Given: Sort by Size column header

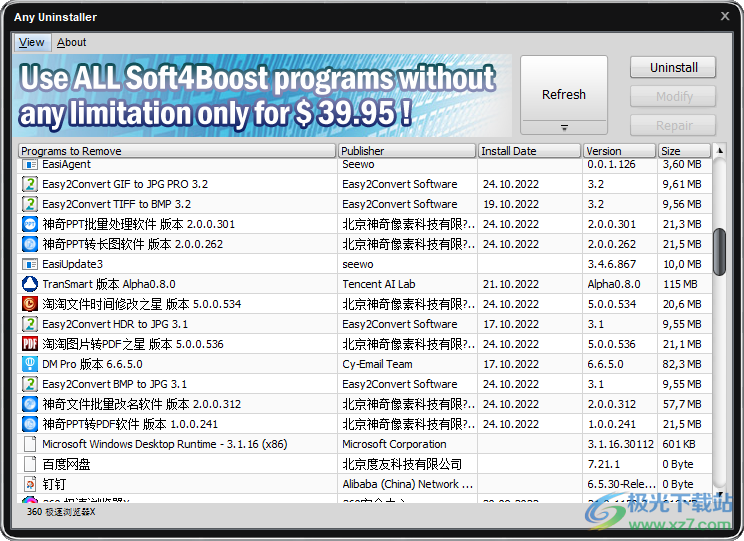Looking at the screenshot, I should click(x=684, y=151).
